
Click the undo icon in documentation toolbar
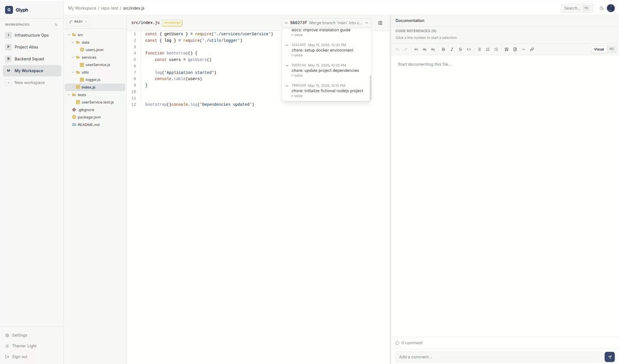(x=397, y=50)
